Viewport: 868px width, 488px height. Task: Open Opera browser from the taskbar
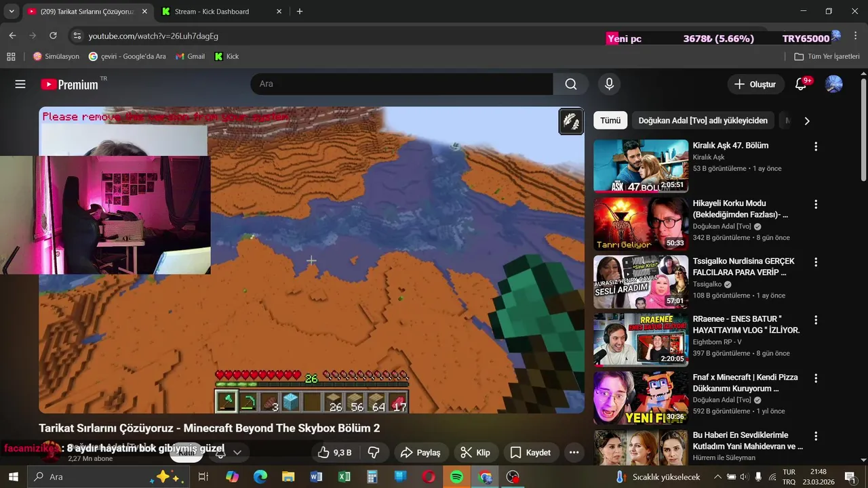(429, 477)
